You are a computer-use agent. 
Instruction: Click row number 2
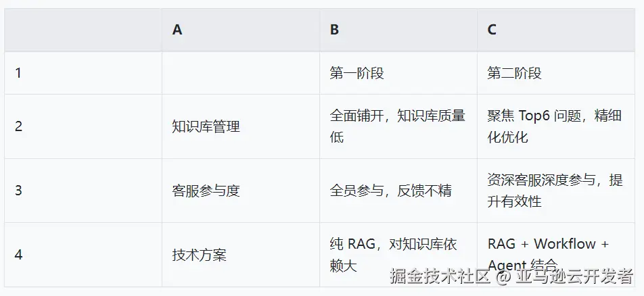[x=83, y=126]
